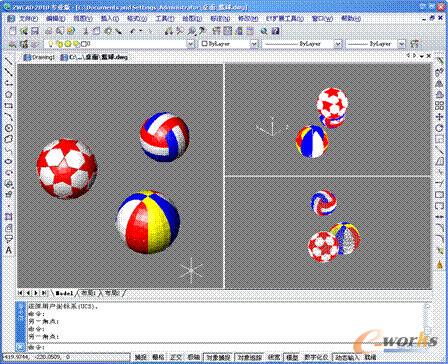The image size is (448, 364).
Task: Select the Circle drawing tool
Action: click(x=9, y=128)
